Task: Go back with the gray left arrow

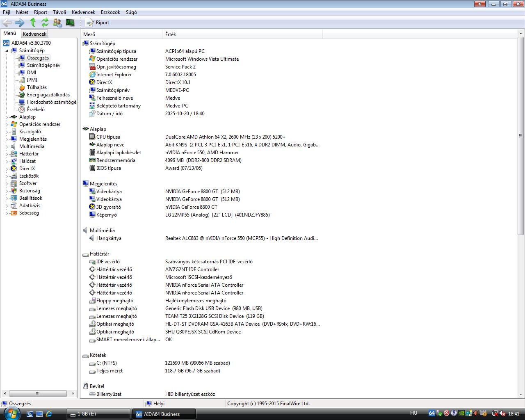Action: tap(7, 23)
